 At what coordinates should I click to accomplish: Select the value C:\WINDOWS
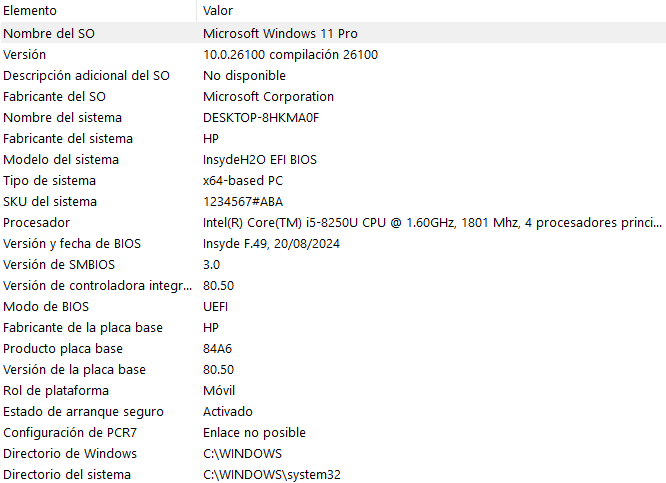click(242, 454)
